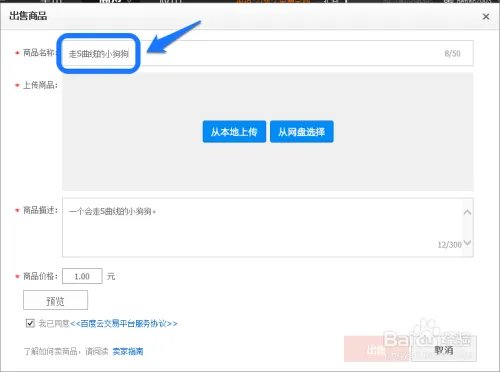Click the 8/50 character counter text
Screen dimensions: 500x372
pyautogui.click(x=452, y=53)
